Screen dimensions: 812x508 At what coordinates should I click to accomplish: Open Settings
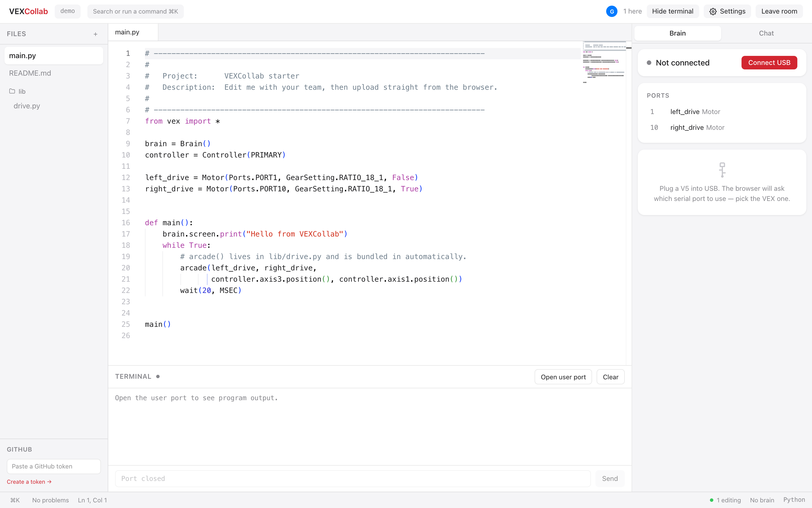click(727, 11)
